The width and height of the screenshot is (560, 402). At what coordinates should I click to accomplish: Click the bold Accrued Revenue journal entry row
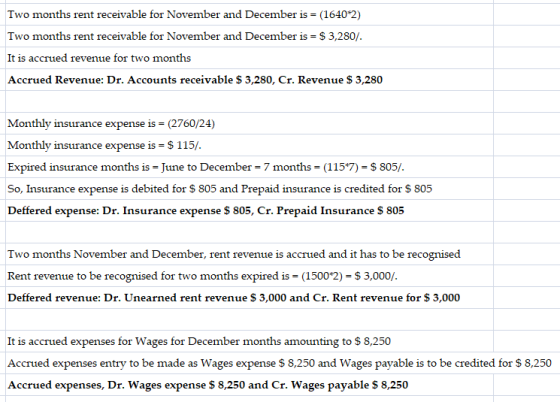(x=249, y=80)
